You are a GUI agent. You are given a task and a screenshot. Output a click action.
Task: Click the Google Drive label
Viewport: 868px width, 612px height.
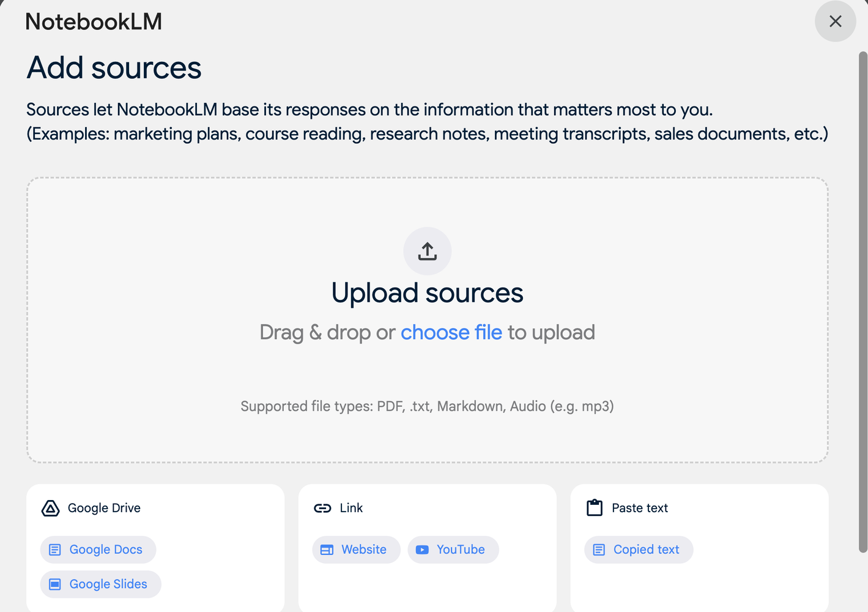point(104,508)
